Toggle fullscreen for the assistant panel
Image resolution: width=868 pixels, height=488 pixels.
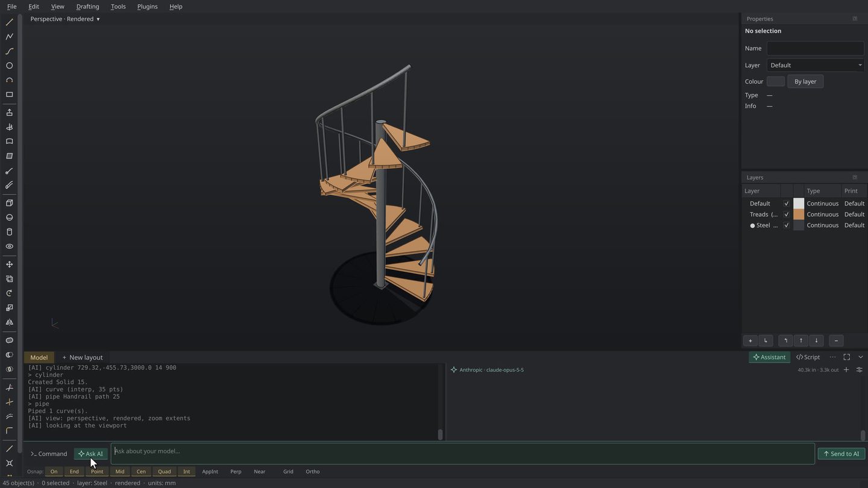click(846, 357)
